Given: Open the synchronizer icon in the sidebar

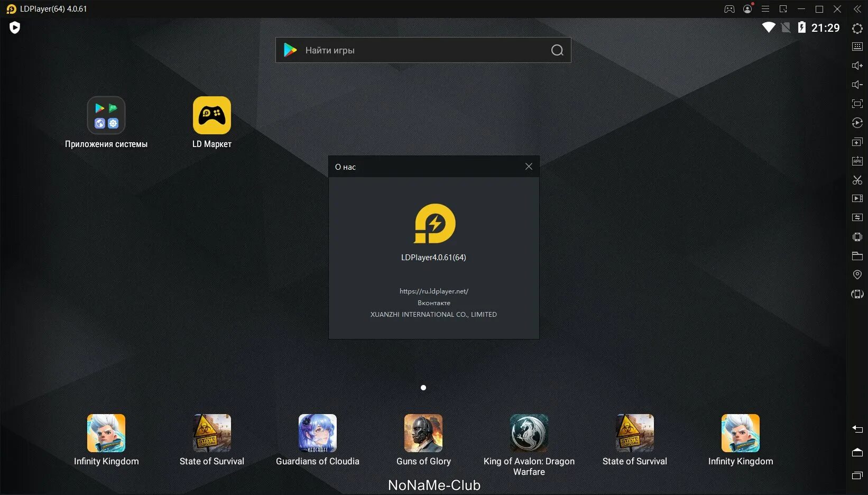Looking at the screenshot, I should tap(857, 217).
